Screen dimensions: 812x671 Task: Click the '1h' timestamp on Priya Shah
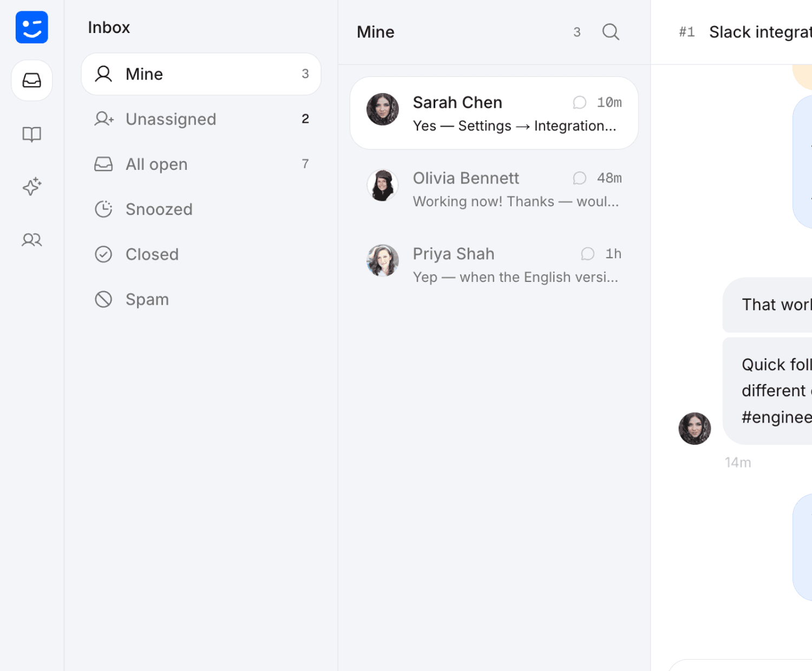[613, 254]
